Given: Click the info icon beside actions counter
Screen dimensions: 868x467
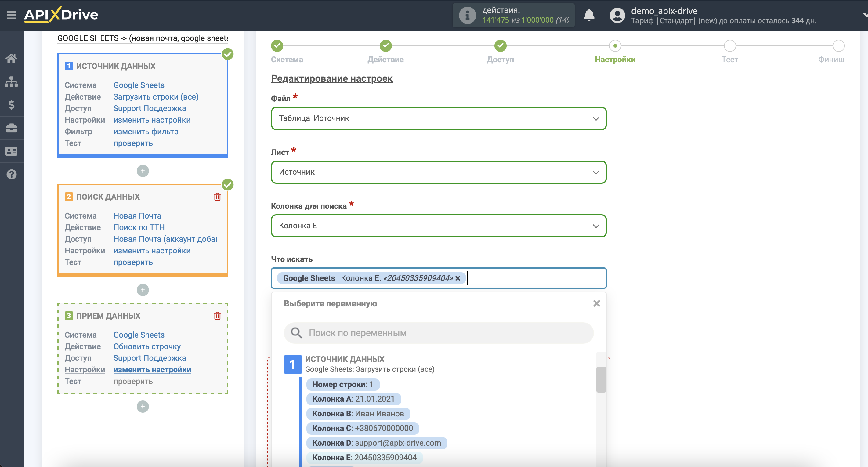Looking at the screenshot, I should 467,15.
